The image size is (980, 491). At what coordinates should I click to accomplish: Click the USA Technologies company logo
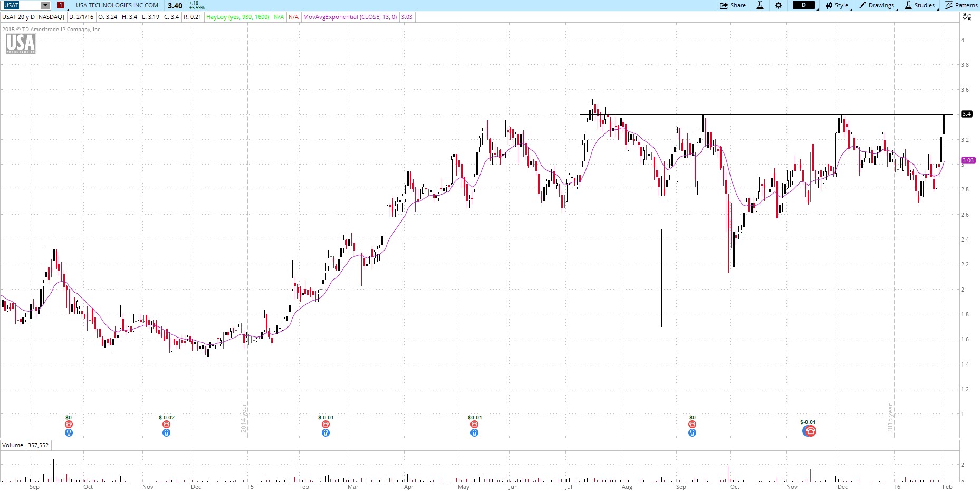[21, 43]
